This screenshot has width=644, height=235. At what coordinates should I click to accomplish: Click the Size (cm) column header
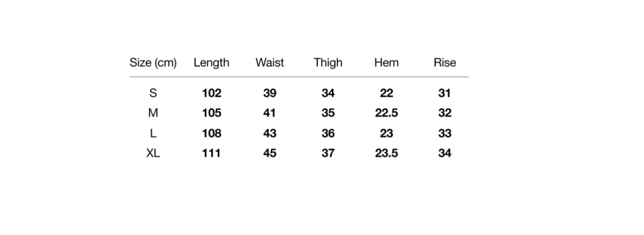coord(153,63)
